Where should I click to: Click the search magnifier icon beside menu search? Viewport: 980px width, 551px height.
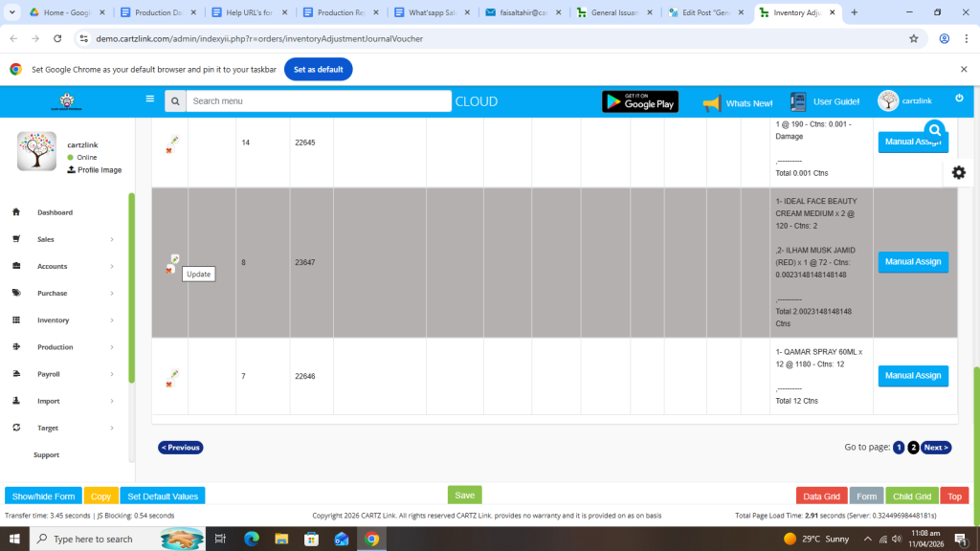click(x=175, y=101)
